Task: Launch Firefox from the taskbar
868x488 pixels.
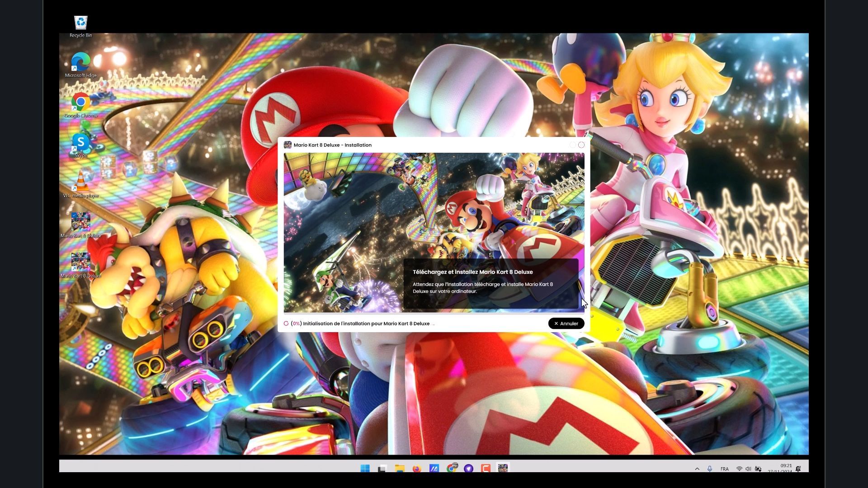Action: (x=417, y=469)
